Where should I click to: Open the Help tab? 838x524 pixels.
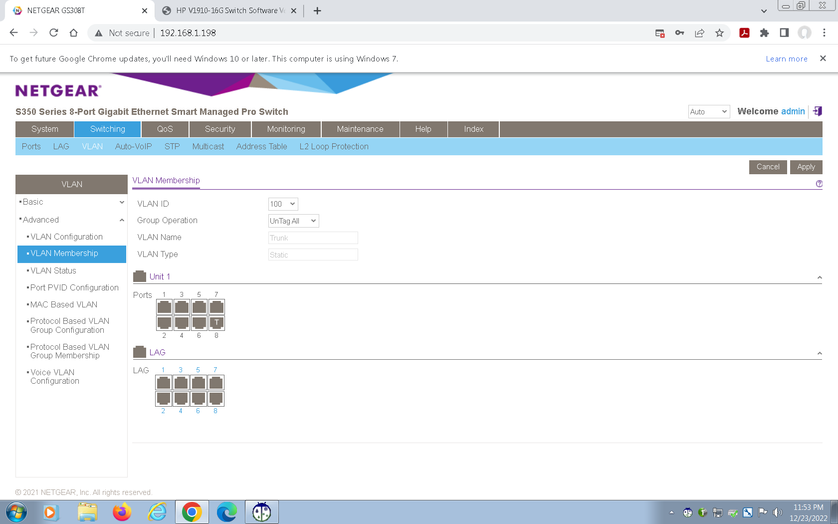pos(423,129)
